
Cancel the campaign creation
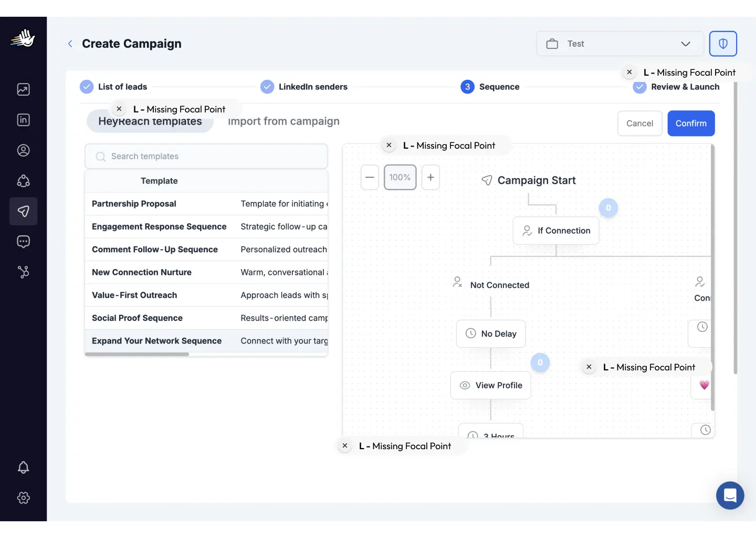[639, 123]
